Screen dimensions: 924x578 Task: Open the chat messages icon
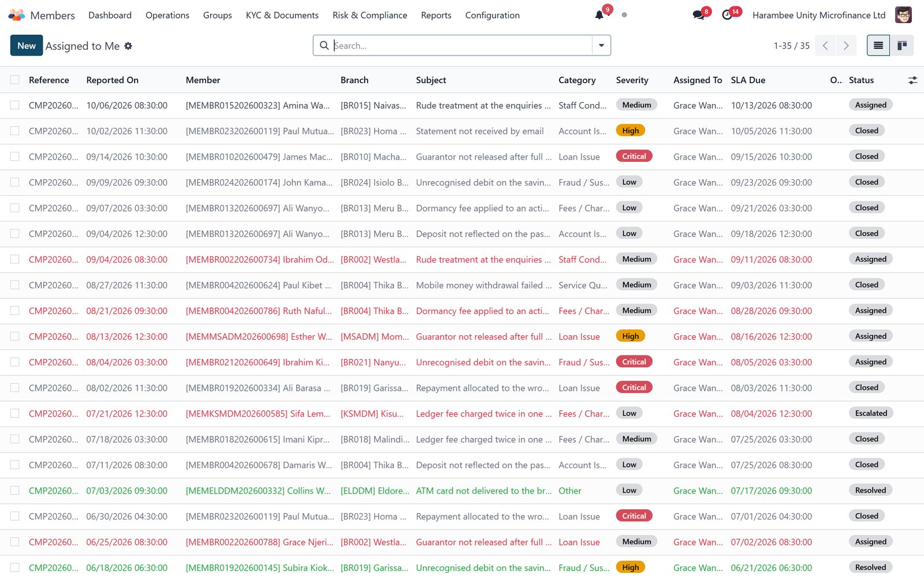[698, 15]
